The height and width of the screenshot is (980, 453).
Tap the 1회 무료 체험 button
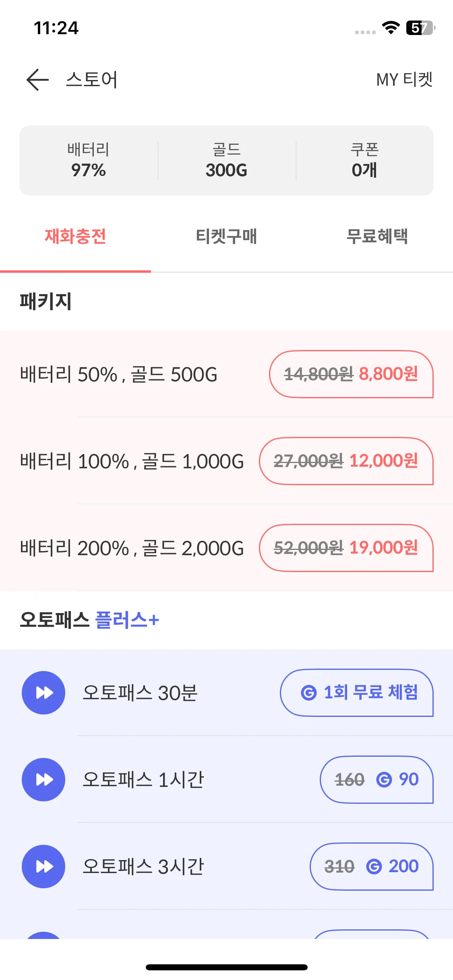click(357, 693)
